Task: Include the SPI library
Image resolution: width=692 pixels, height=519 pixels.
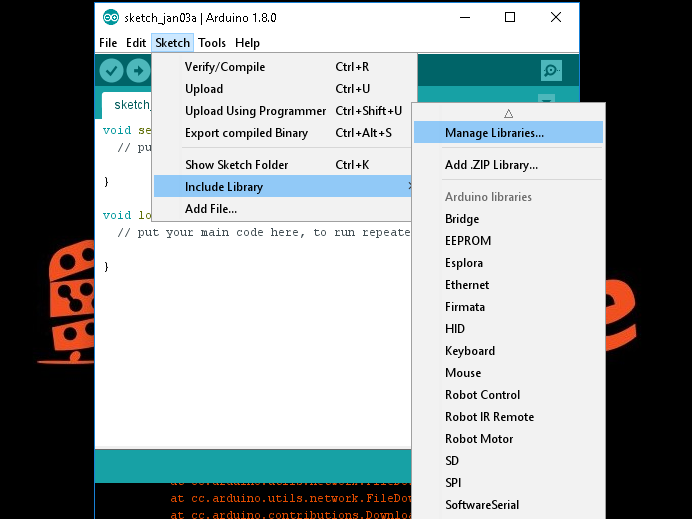Action: [508, 483]
